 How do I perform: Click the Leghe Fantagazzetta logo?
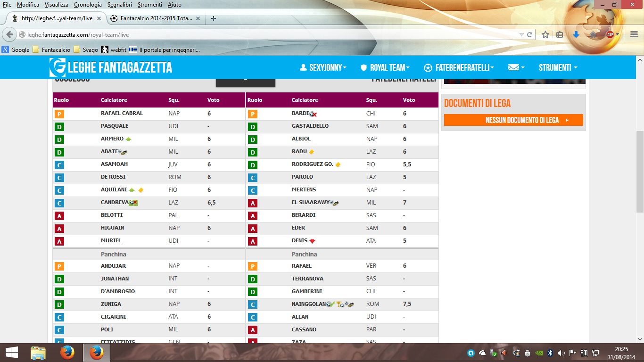click(111, 67)
